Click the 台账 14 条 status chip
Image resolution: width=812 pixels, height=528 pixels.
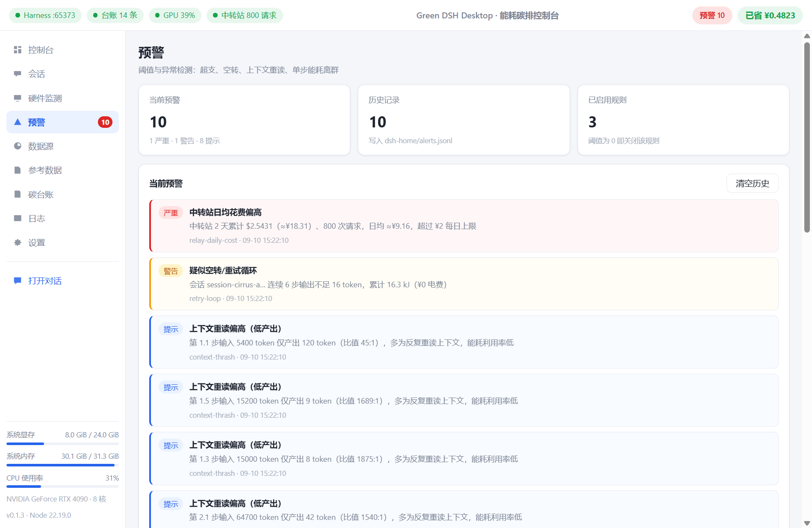tap(115, 15)
